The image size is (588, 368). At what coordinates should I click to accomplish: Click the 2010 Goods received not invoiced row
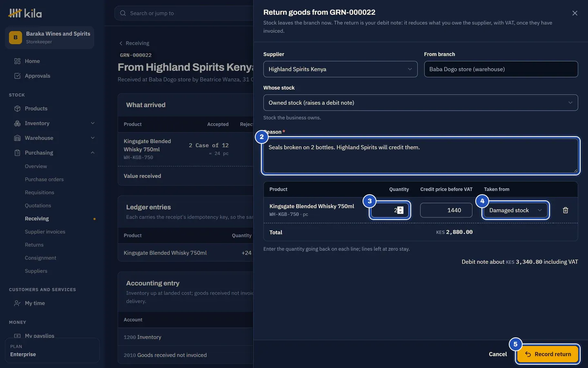tap(186, 355)
